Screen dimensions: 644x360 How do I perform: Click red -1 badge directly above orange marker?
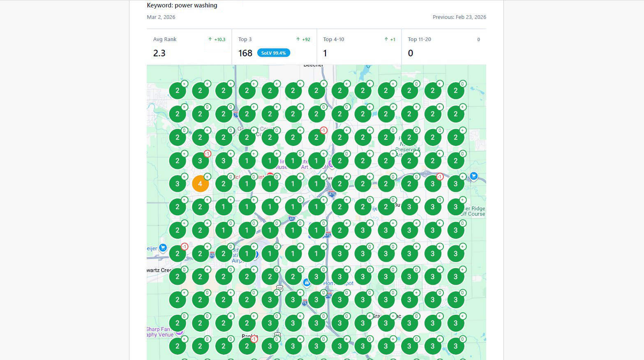tap(208, 154)
